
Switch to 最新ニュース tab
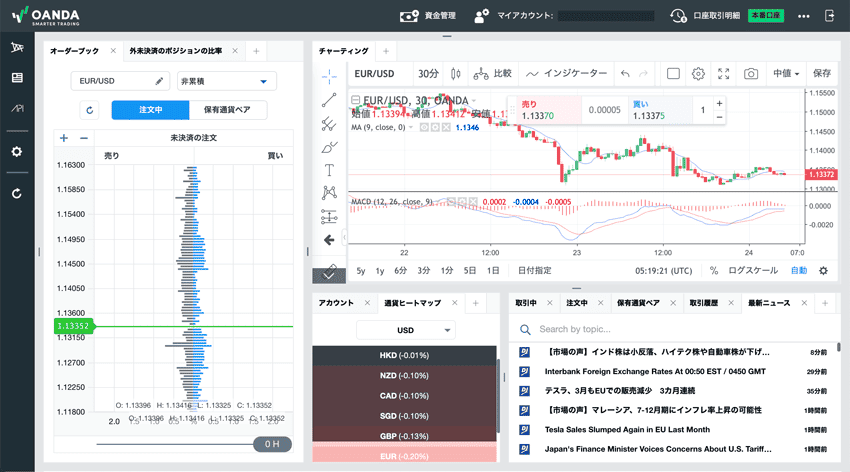(x=769, y=303)
